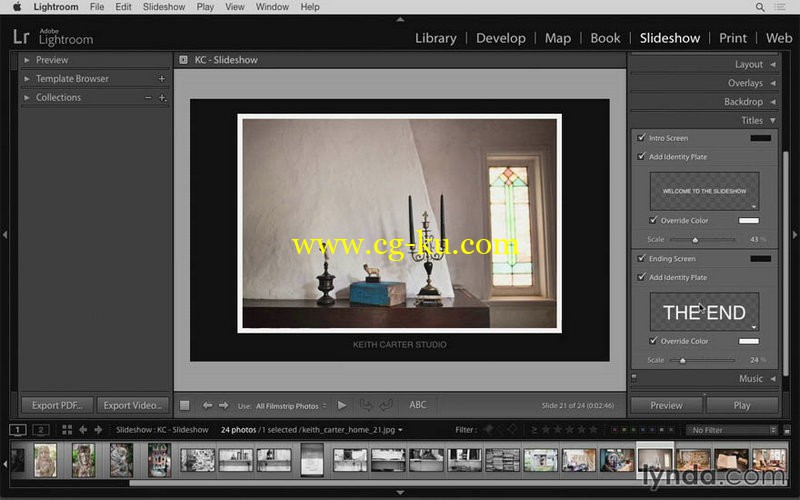800x500 pixels.
Task: Open intro identity plate dropdown arrow
Action: (x=754, y=206)
